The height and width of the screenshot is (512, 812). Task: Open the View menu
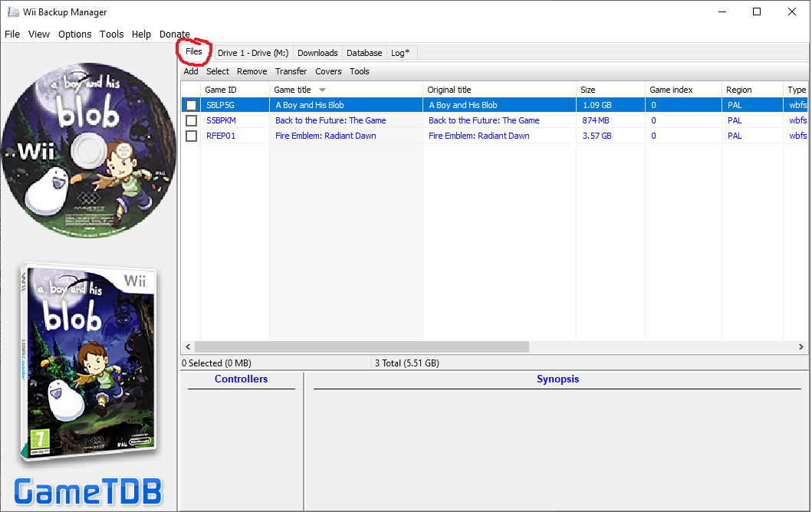point(39,34)
